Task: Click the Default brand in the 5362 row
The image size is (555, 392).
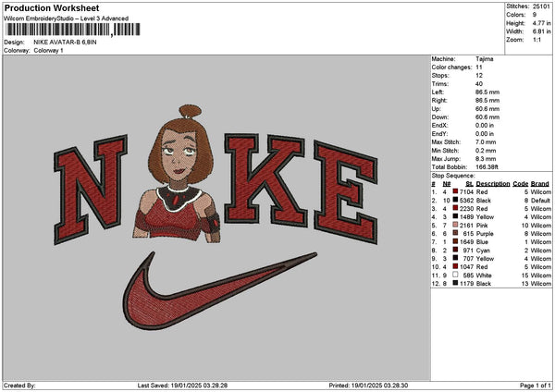Action: point(541,201)
